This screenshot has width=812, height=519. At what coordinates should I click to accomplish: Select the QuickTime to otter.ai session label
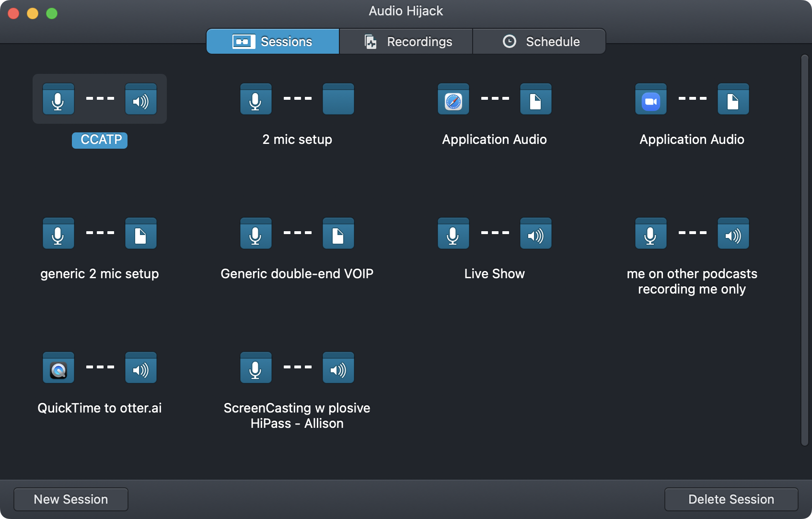[x=100, y=408]
